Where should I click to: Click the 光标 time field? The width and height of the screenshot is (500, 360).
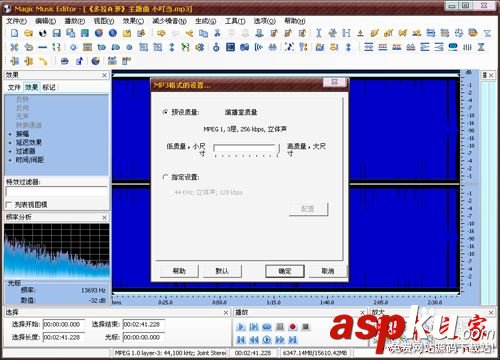(x=144, y=337)
